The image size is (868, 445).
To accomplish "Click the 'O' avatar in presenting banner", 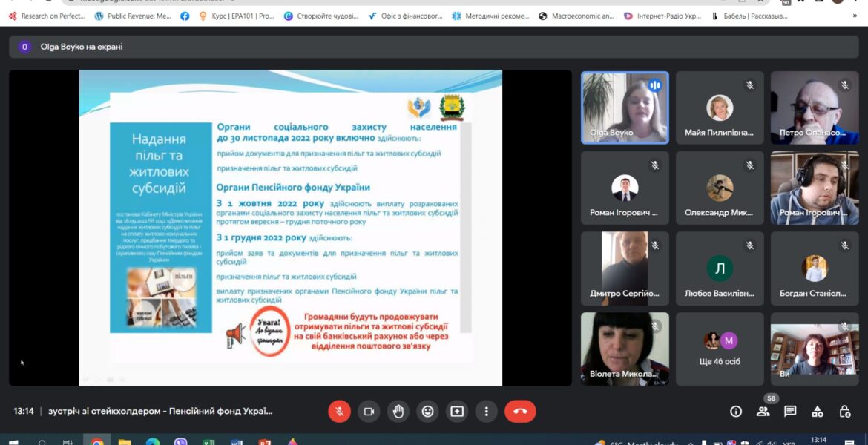I will coord(24,47).
